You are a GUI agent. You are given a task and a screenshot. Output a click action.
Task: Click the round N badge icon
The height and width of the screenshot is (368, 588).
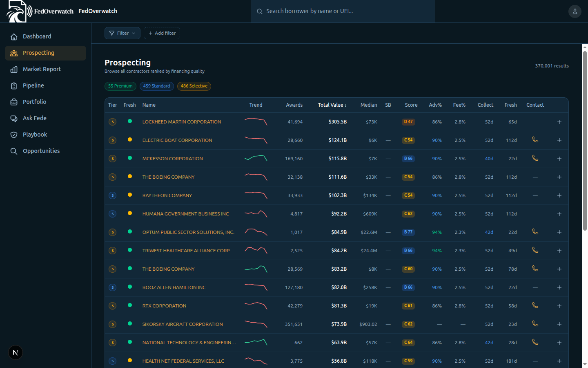point(16,352)
